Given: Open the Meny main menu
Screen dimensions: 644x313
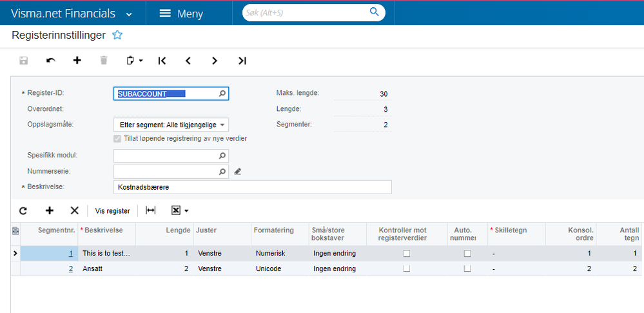Looking at the screenshot, I should pyautogui.click(x=181, y=14).
